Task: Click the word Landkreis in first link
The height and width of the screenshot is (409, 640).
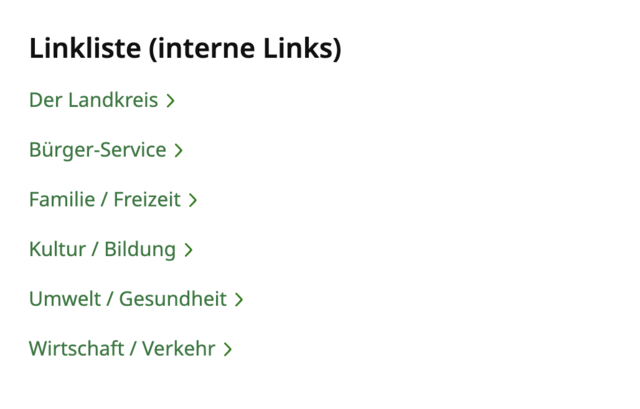Action: tap(113, 100)
